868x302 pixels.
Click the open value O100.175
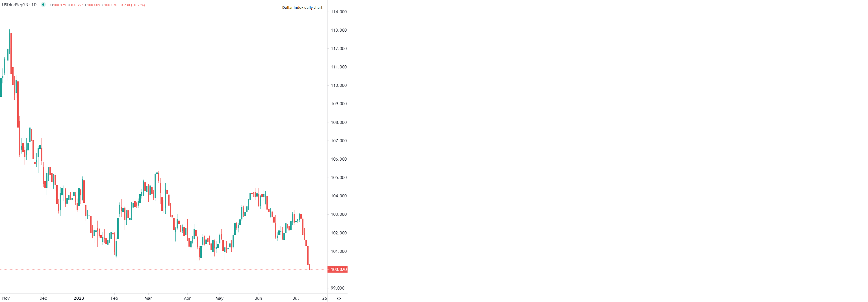[58, 5]
